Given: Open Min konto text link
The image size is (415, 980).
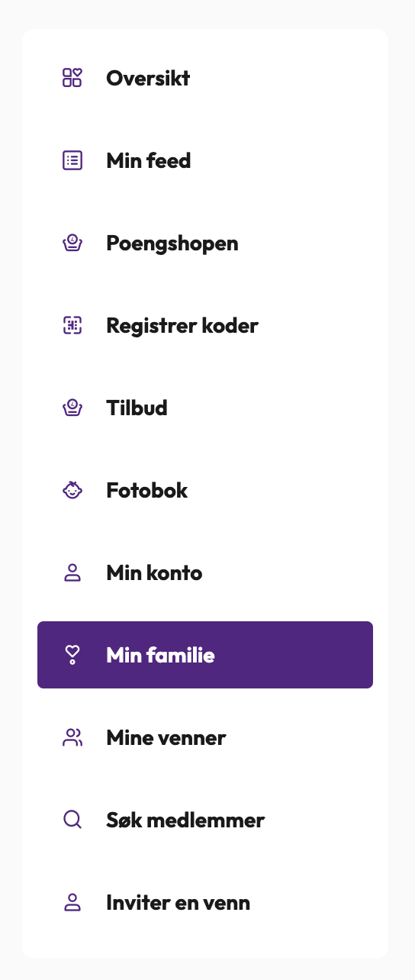Looking at the screenshot, I should (154, 572).
